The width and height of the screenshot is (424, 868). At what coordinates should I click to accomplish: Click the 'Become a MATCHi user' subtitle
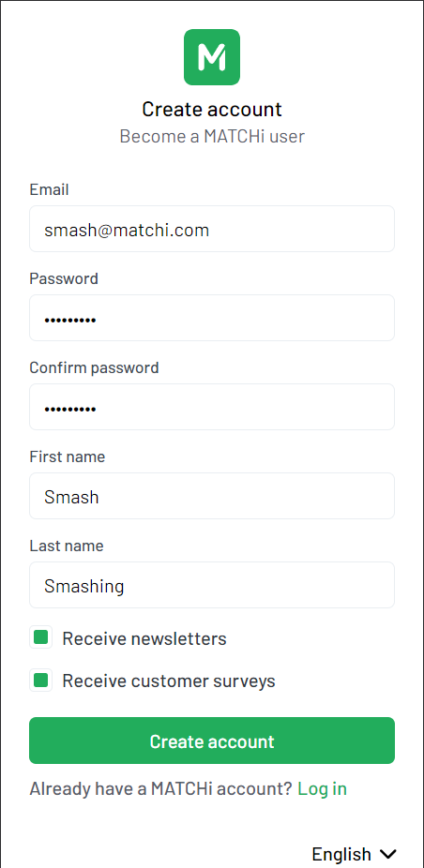coord(212,136)
